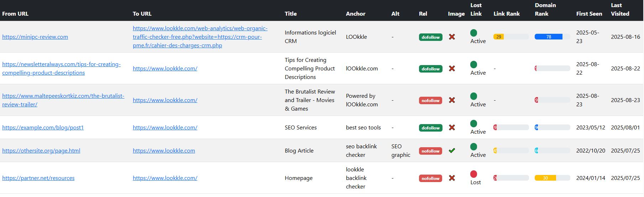
Task: Click the nofollow badge in partner.net row
Action: click(430, 178)
